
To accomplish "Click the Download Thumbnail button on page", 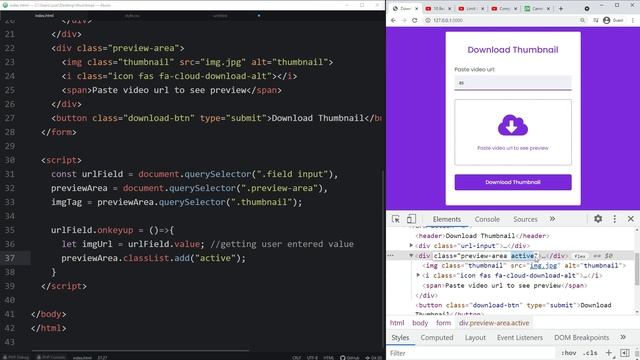I will coord(513,182).
